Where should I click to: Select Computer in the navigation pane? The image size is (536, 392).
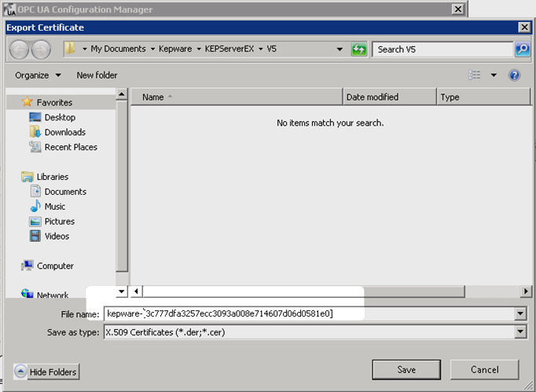pos(55,266)
